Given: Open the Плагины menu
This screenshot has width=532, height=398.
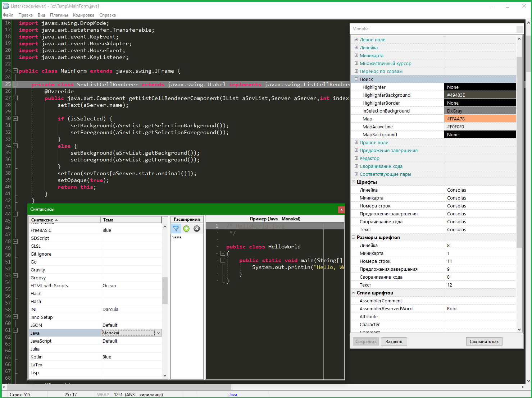Looking at the screenshot, I should 59,15.
